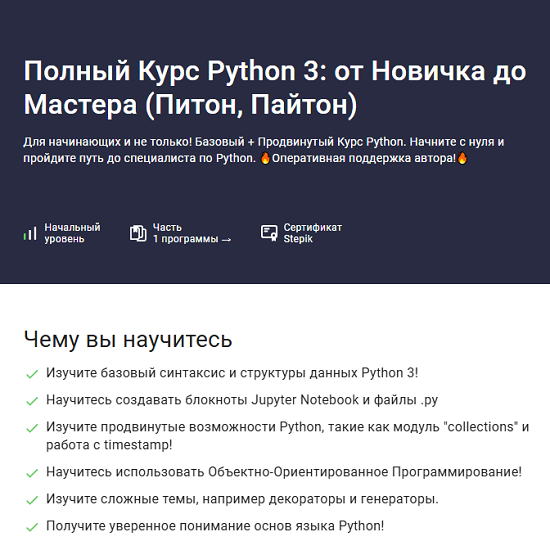Click the checkmark beside Изучите базовый синтаксис
Screen dimensions: 550x550
[32, 374]
